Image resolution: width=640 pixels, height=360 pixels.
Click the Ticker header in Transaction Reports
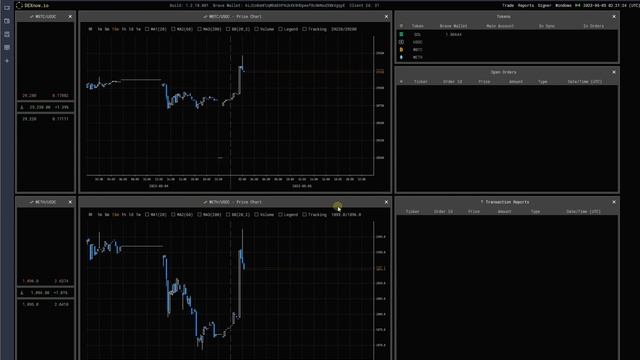click(413, 211)
